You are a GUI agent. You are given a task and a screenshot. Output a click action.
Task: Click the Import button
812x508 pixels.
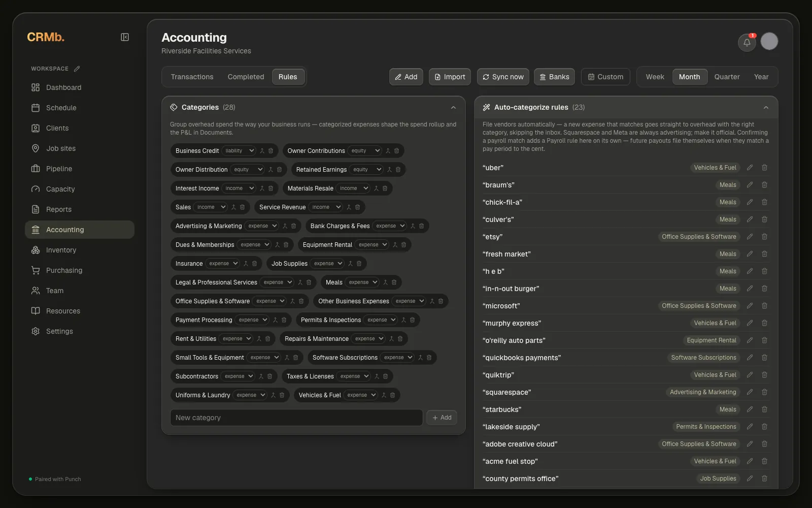tap(450, 77)
